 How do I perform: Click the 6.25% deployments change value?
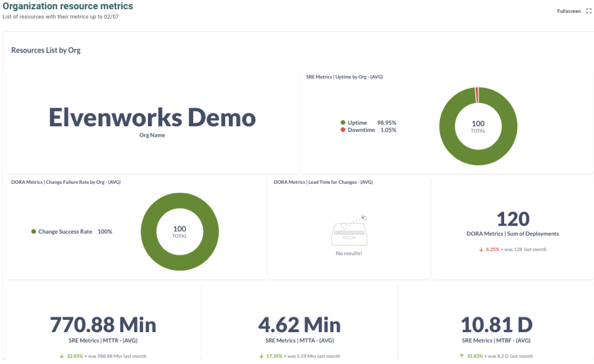(492, 249)
